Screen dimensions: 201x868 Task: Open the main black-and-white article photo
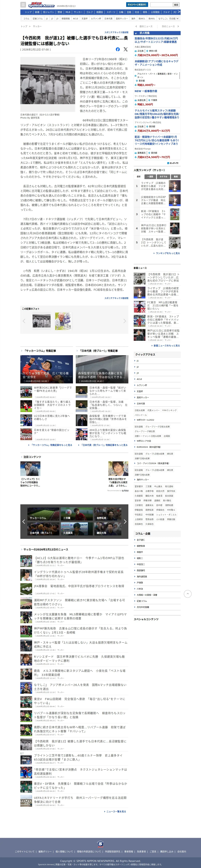click(47, 84)
